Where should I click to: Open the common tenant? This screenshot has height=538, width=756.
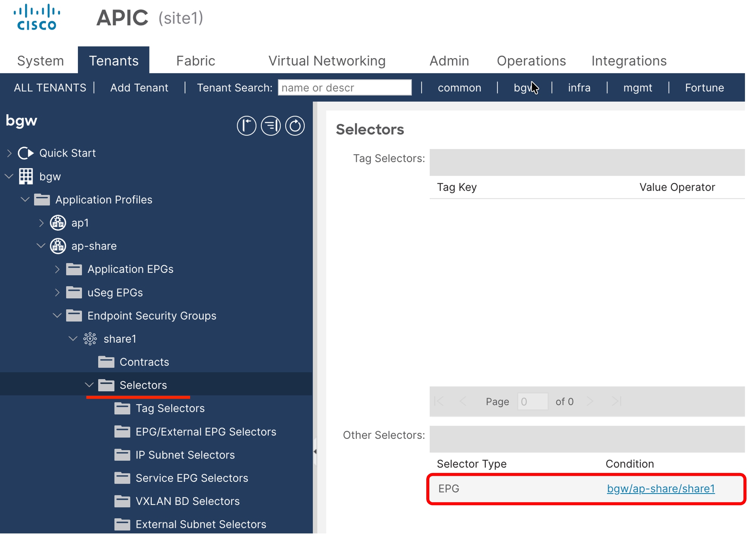(x=459, y=88)
